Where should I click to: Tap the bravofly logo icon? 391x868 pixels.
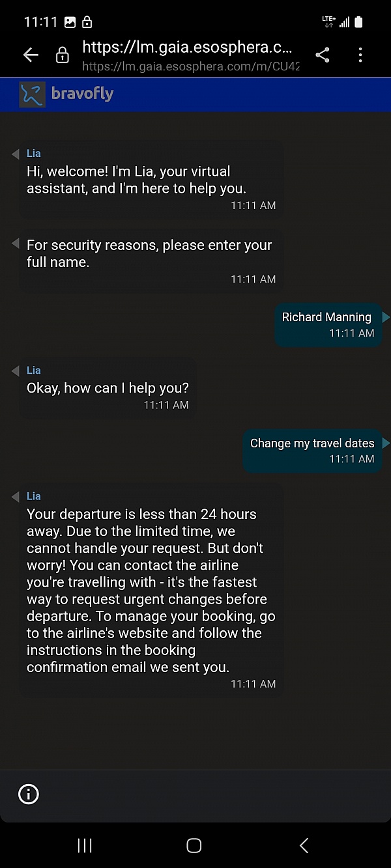point(33,94)
